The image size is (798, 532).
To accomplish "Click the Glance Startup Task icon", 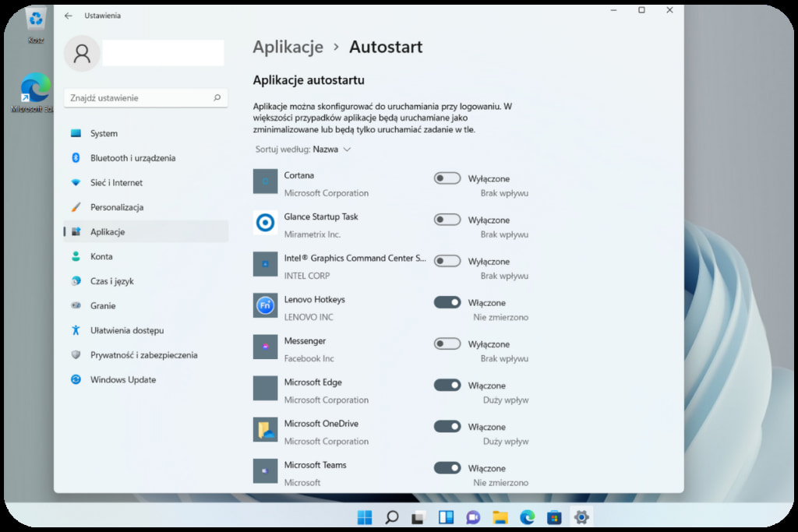I will (x=265, y=223).
